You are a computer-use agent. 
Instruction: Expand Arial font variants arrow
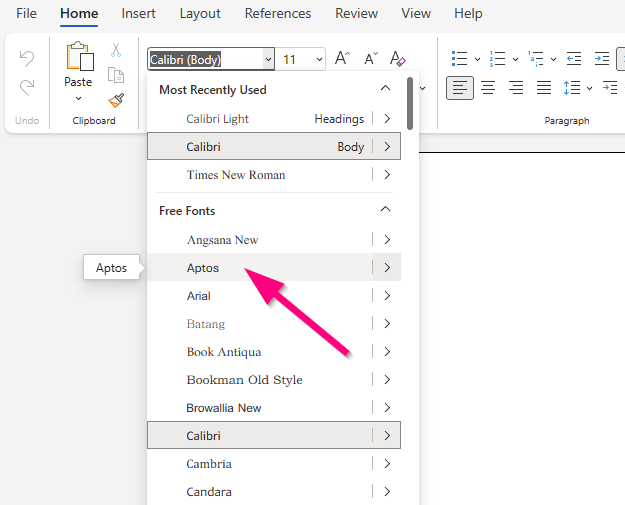(387, 295)
